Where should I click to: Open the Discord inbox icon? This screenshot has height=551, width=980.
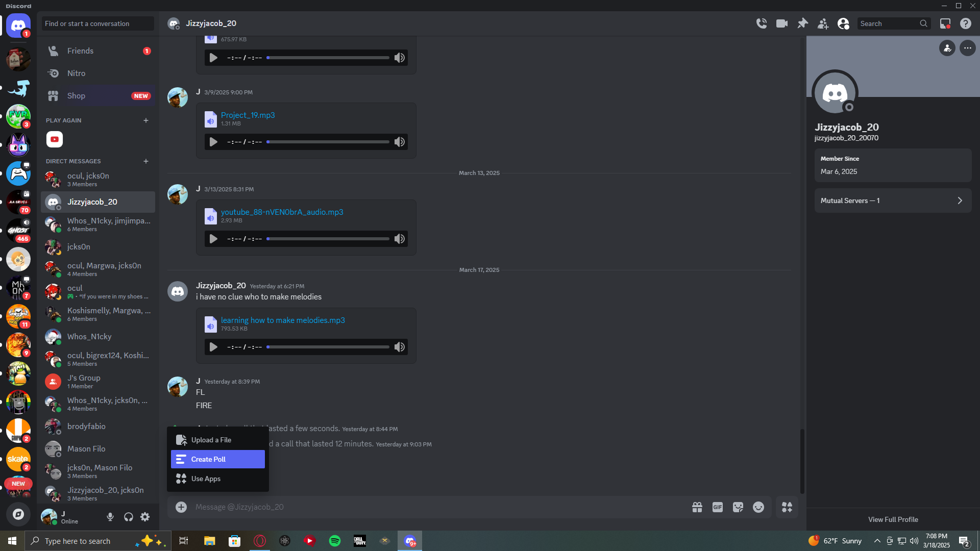click(x=945, y=23)
